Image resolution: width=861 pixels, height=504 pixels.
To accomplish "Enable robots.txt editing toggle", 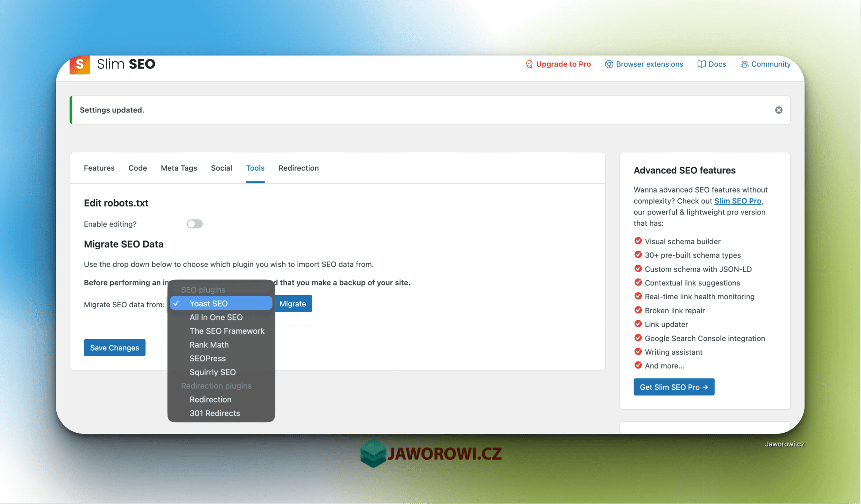I will tap(194, 224).
